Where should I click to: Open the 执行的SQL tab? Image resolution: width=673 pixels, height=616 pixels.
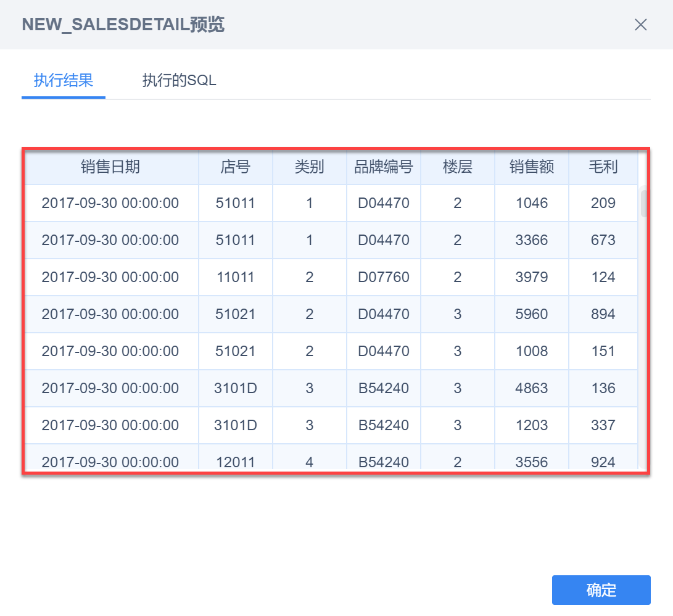pyautogui.click(x=179, y=80)
